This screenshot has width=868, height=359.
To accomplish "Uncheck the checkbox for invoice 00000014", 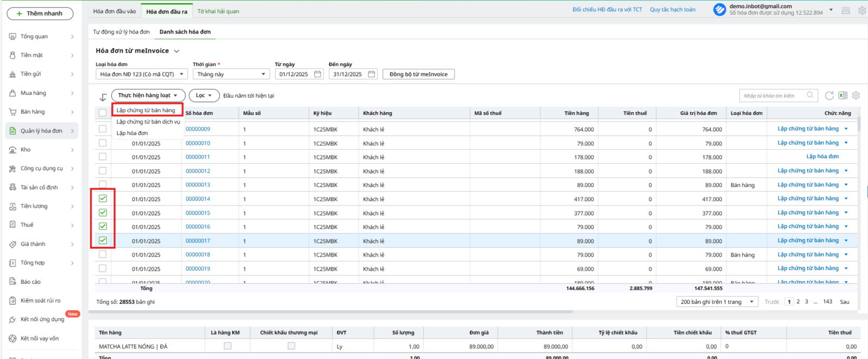I will point(103,198).
